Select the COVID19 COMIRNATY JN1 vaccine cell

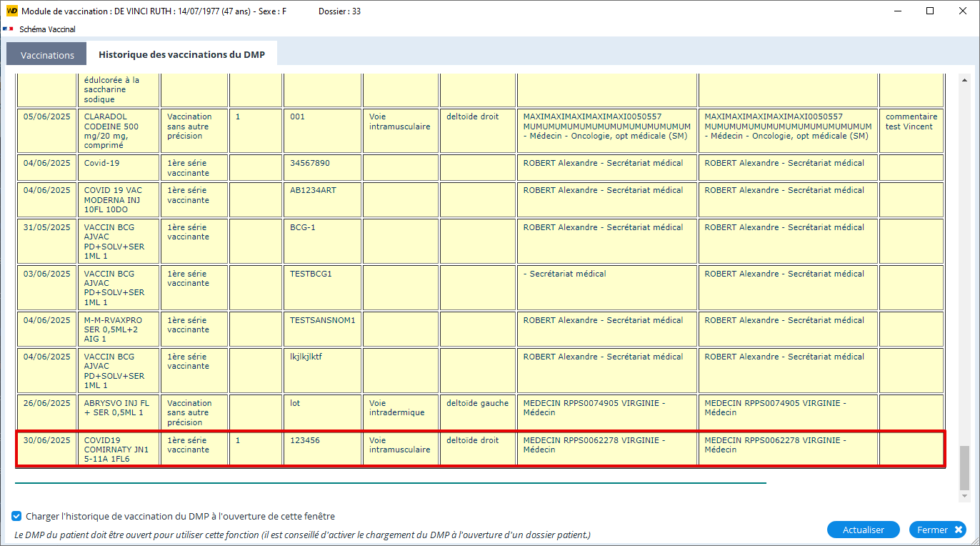click(x=119, y=450)
